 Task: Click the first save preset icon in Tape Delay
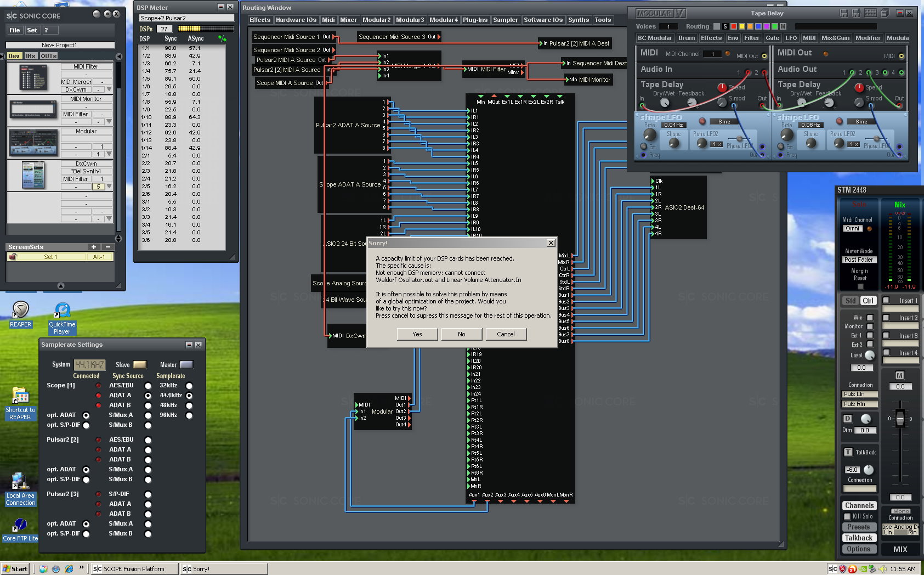click(x=843, y=13)
